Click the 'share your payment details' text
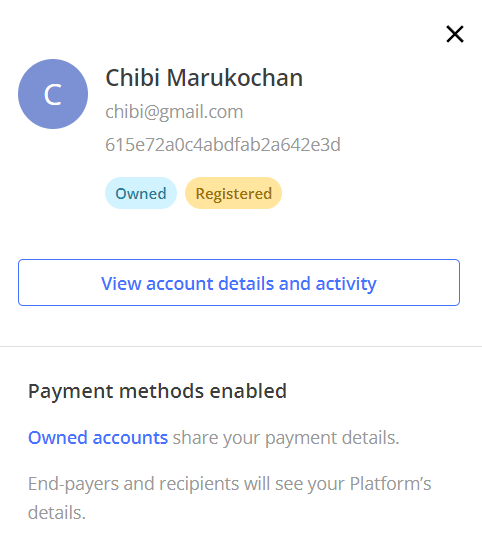 [286, 438]
